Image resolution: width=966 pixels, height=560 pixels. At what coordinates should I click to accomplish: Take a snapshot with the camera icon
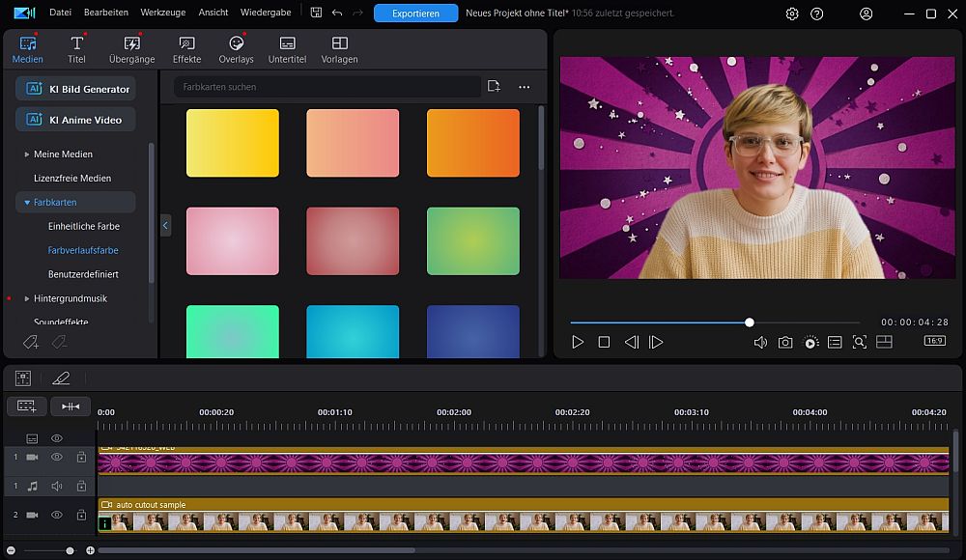[x=785, y=342]
